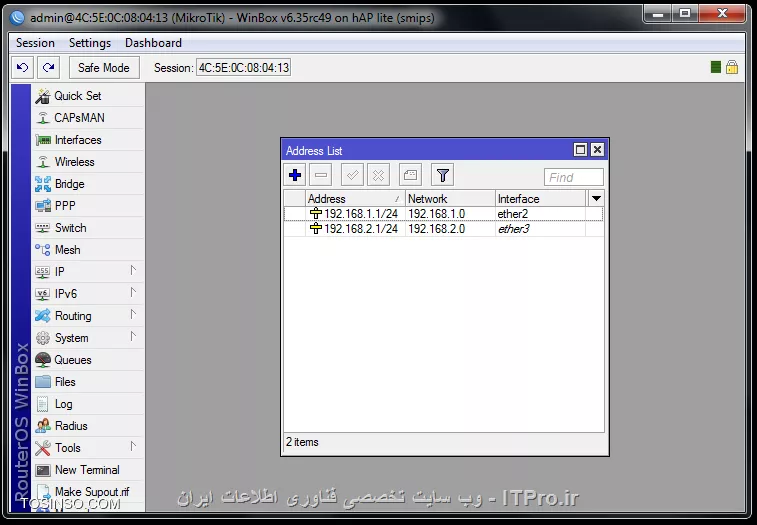Sort by the Interface column header
Screen dimensions: 757x525
540,199
